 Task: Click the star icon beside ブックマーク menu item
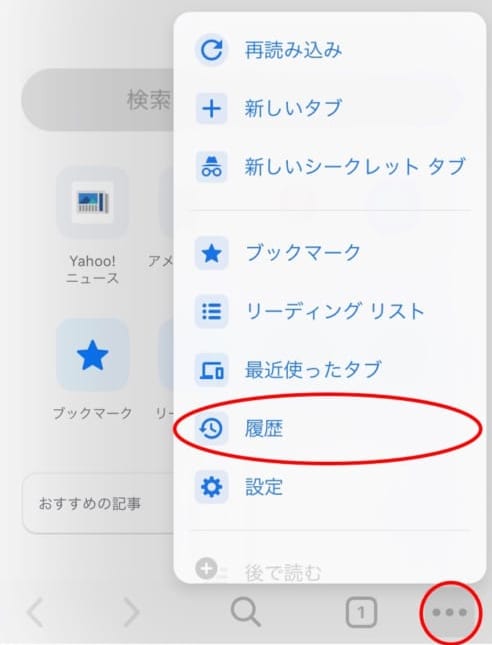tap(211, 253)
